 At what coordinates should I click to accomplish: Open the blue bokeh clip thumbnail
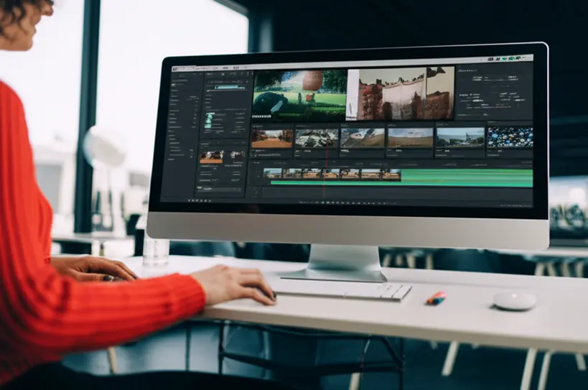tap(510, 136)
